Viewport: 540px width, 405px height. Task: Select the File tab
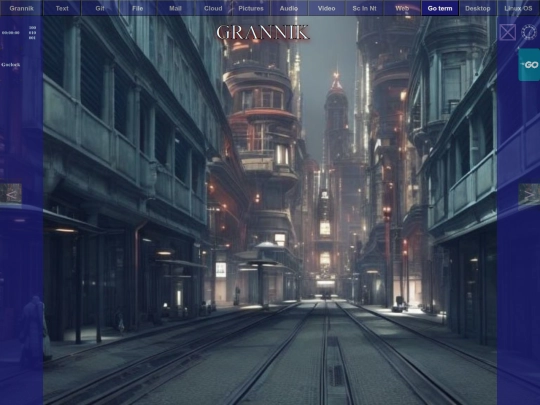137,8
